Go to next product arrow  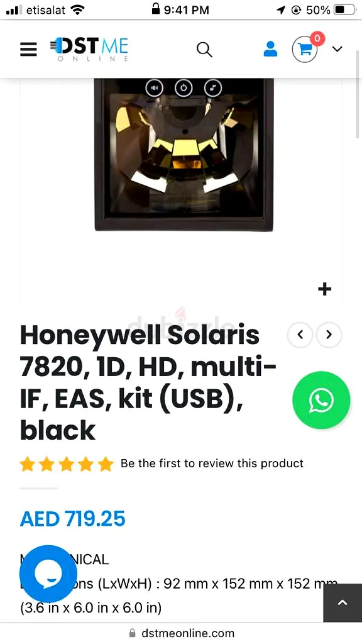tap(329, 335)
